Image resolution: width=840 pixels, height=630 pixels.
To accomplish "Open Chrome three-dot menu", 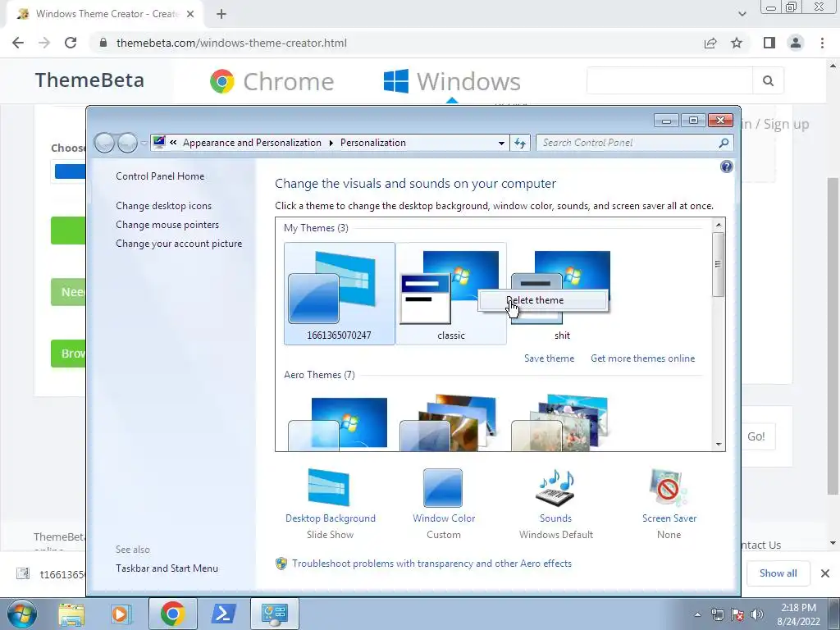I will click(x=822, y=43).
